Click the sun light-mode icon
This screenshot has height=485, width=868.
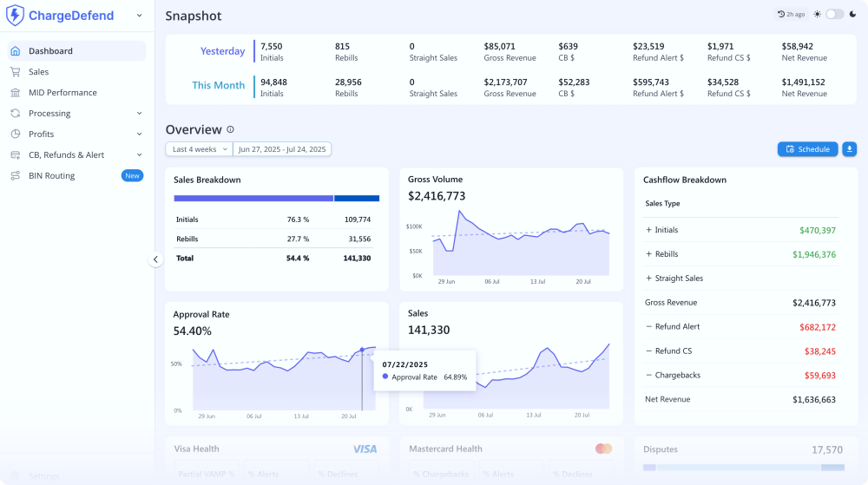click(x=817, y=15)
